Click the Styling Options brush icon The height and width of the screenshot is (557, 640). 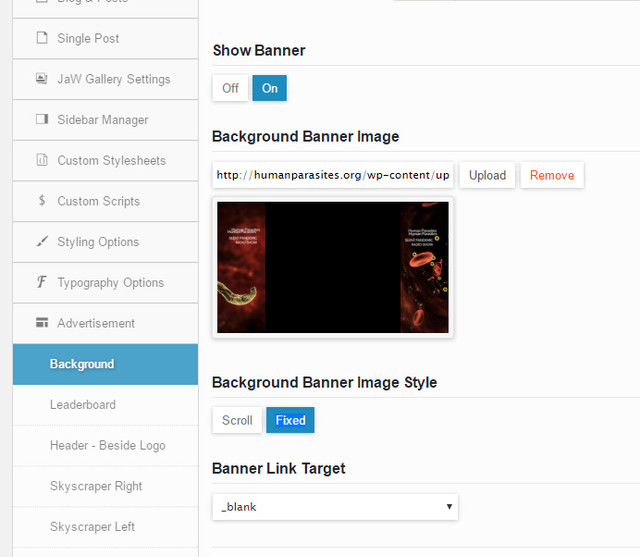(42, 242)
